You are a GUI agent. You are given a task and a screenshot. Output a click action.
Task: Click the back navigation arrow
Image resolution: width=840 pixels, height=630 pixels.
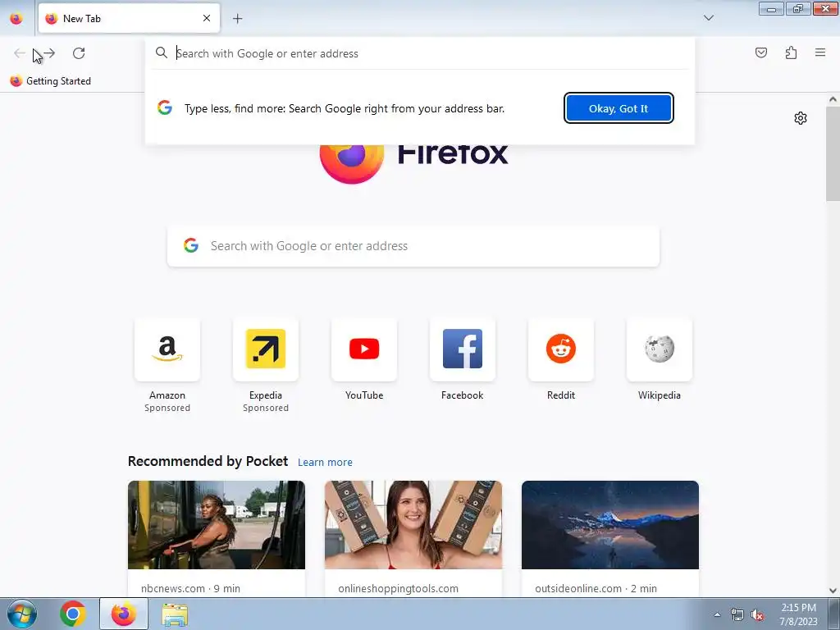coord(20,53)
